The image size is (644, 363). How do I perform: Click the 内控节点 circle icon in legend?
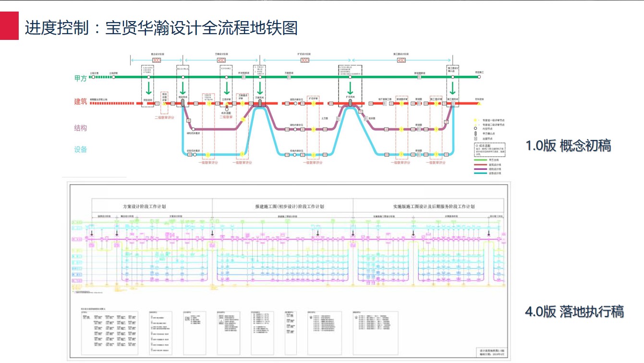pyautogui.click(x=475, y=129)
